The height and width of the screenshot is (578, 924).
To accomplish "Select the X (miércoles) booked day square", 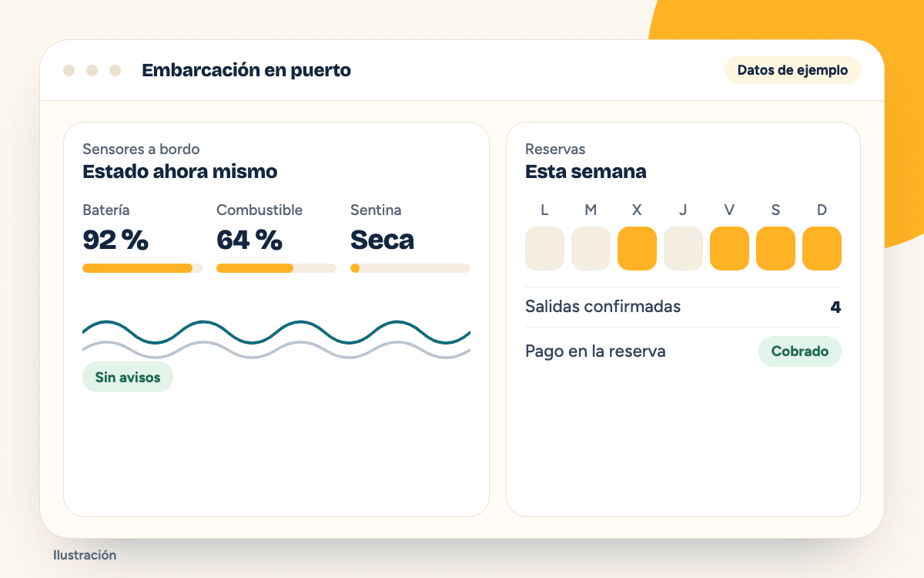I will (637, 248).
